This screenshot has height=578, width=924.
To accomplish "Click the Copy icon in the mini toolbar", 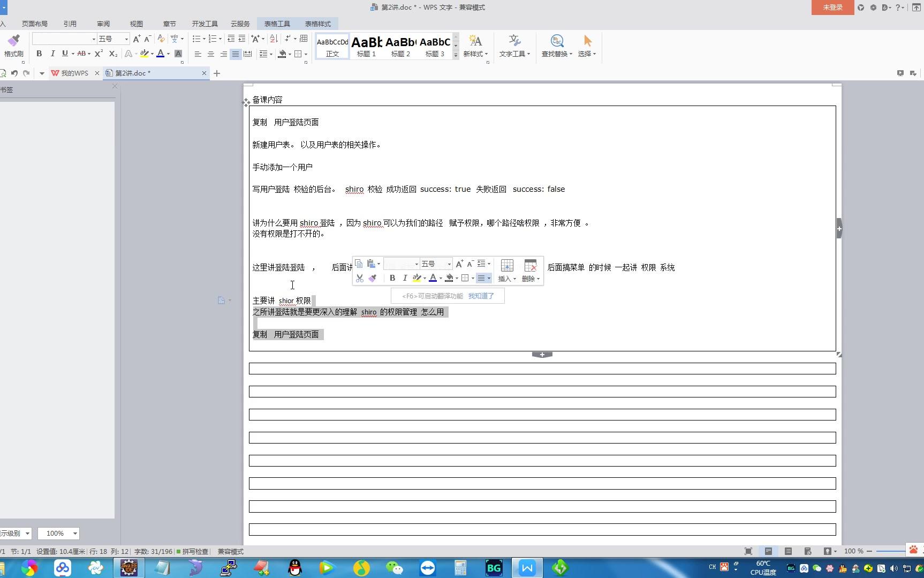I will pyautogui.click(x=359, y=264).
